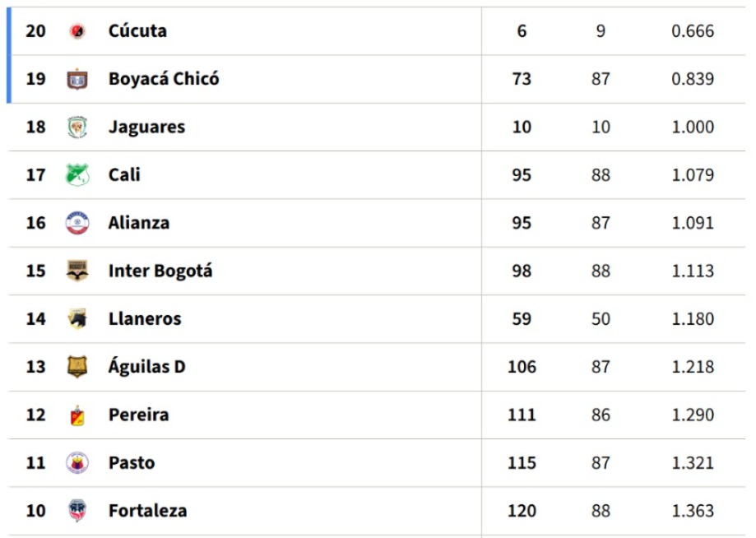
Task: Open the Cúcuta team name link
Action: 137,31
